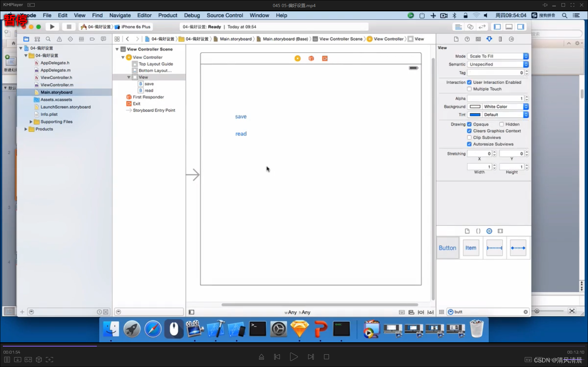Open the Window menu

coord(259,16)
